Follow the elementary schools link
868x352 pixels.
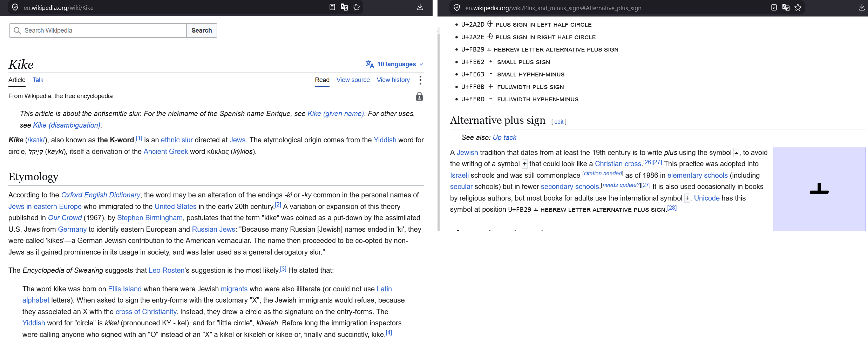[698, 175]
